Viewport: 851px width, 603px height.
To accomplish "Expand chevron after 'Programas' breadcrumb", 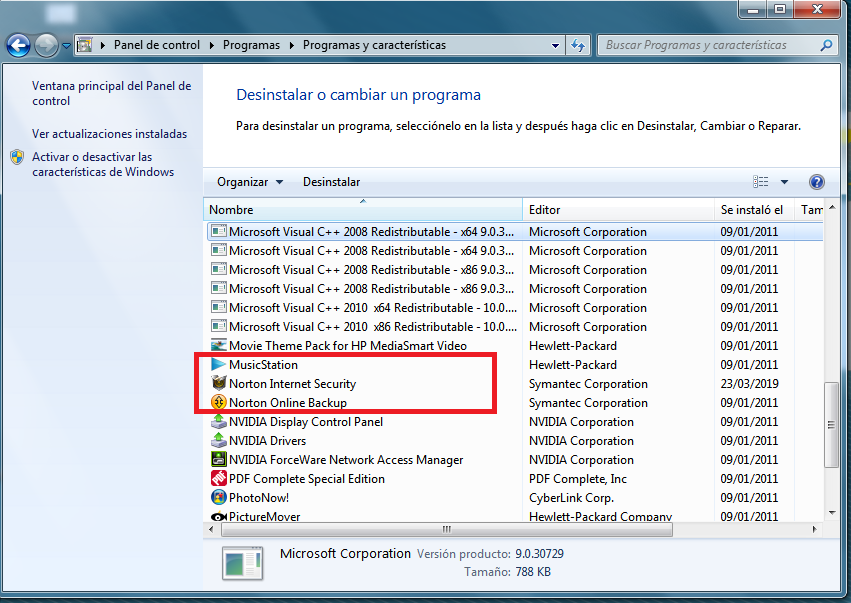I will click(292, 45).
